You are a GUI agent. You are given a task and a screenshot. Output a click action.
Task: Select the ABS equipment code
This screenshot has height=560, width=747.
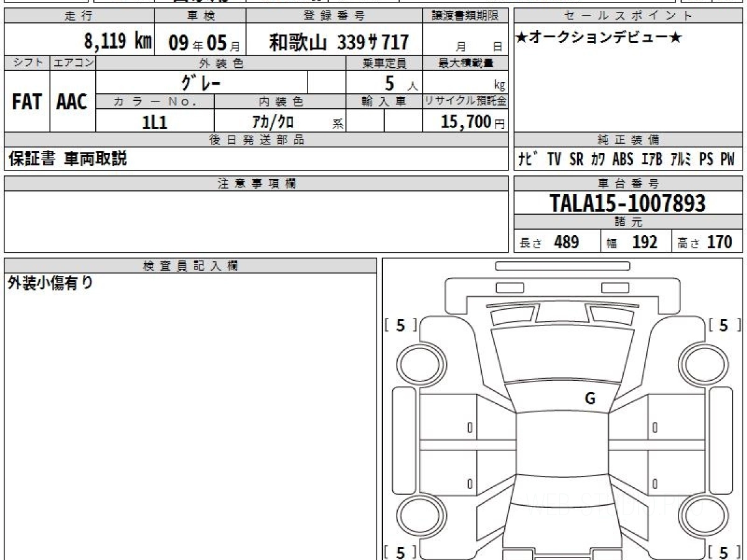(622, 159)
